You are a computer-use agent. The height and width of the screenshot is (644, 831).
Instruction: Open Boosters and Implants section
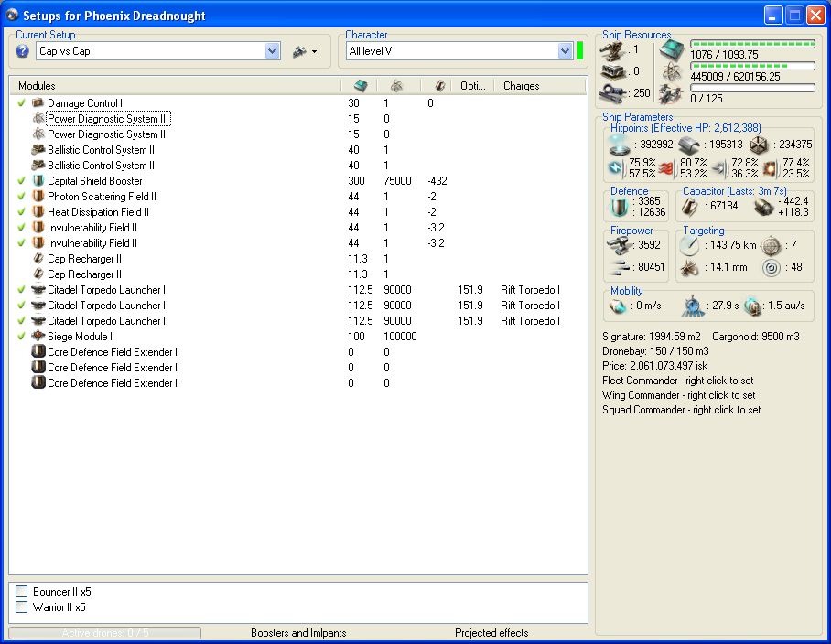pos(298,632)
